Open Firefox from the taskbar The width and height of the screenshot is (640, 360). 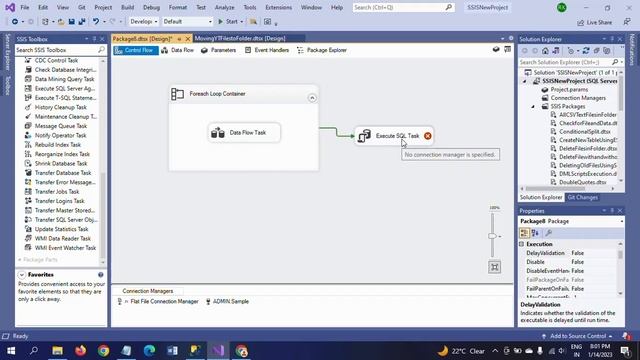coord(80,351)
